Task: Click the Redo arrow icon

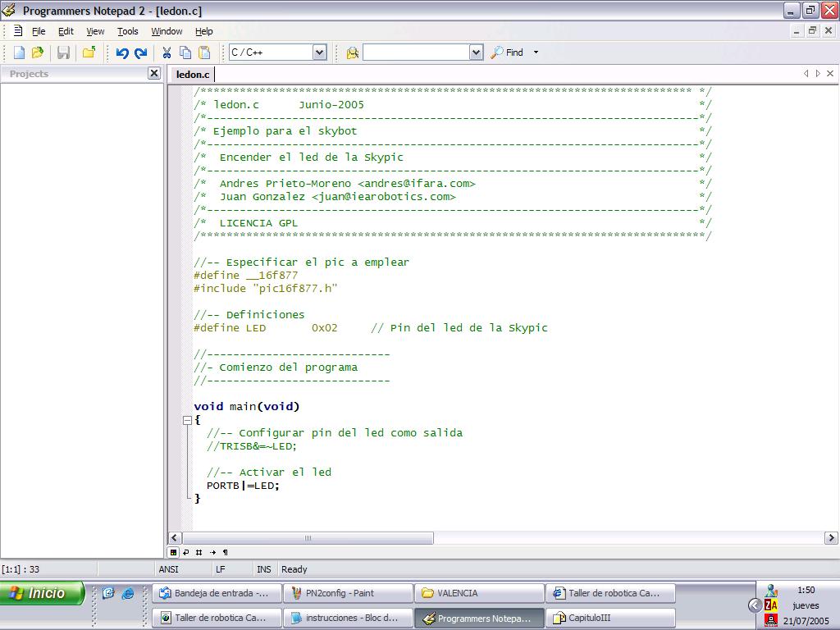Action: [x=140, y=52]
